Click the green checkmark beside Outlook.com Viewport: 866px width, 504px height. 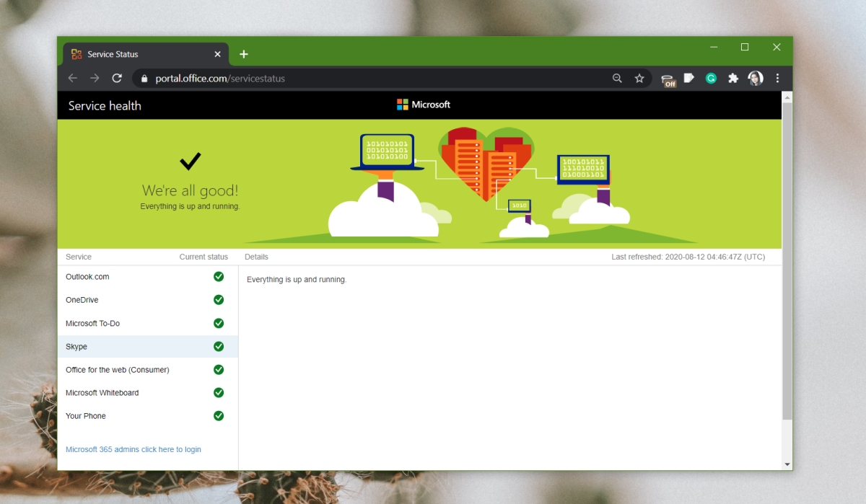pyautogui.click(x=219, y=276)
